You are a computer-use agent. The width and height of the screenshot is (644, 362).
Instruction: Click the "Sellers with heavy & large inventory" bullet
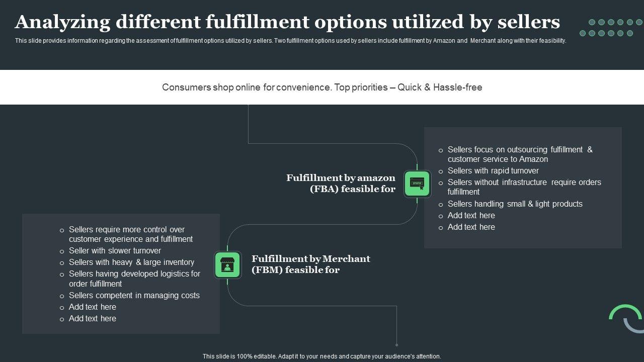pos(131,262)
